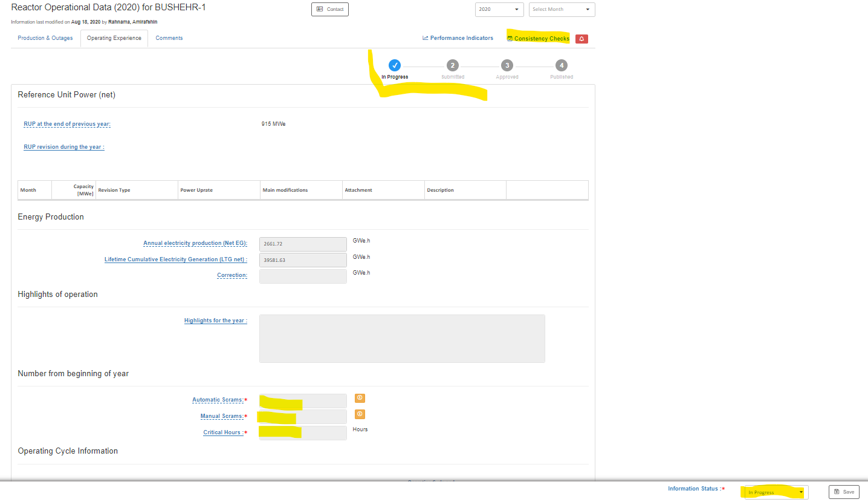The image size is (868, 502).
Task: Open the Performance Indicators link
Action: pyautogui.click(x=458, y=38)
